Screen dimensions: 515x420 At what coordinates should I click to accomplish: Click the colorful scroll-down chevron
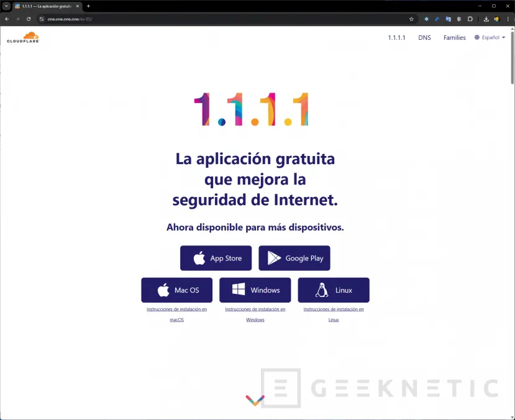click(255, 400)
